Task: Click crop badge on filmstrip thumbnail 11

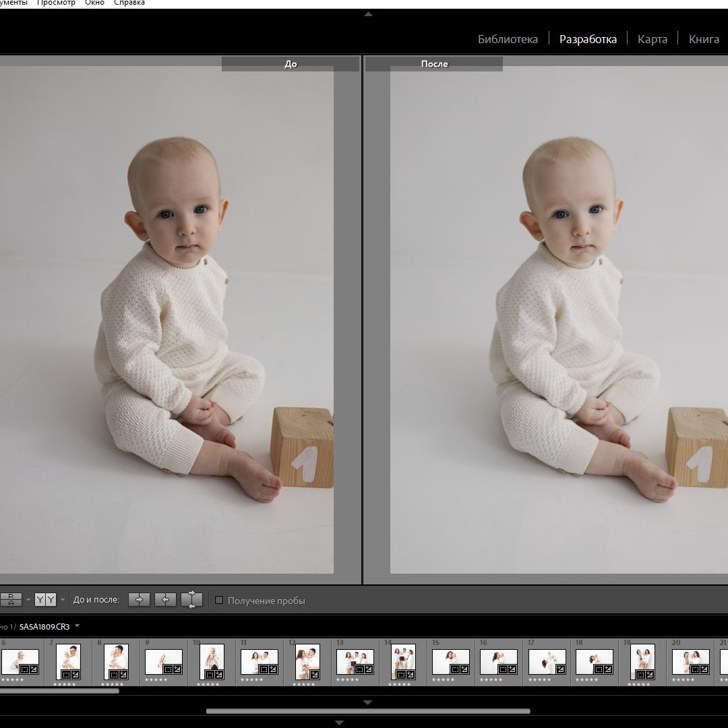Action: (264, 669)
